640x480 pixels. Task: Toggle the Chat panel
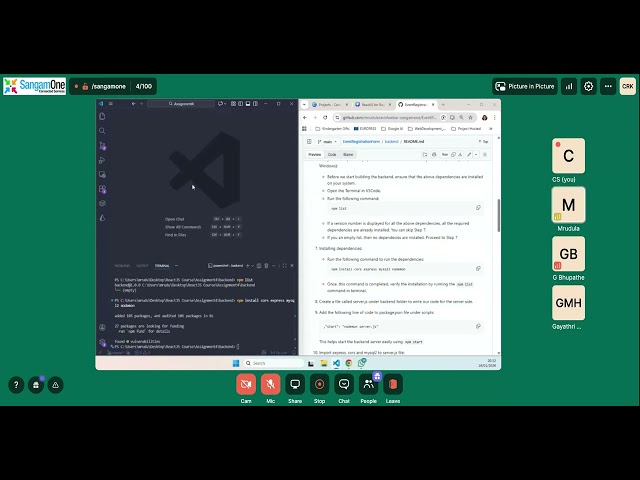pos(344,384)
